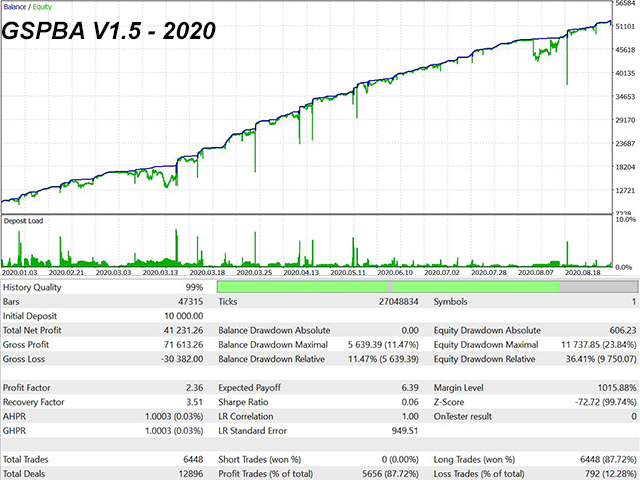Viewport: 640px width, 480px height.
Task: Select the Z-Score value -72.72 (99.74%)
Action: coord(606,402)
